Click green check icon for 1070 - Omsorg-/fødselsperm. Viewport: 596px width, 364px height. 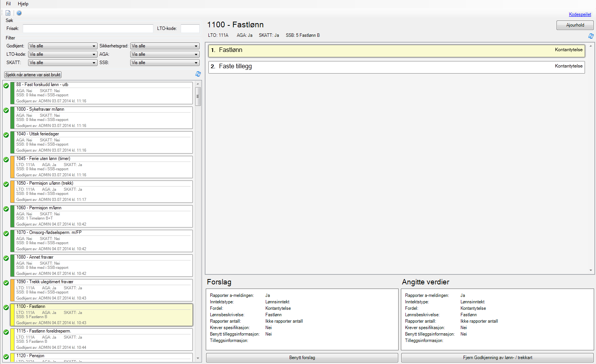(6, 234)
